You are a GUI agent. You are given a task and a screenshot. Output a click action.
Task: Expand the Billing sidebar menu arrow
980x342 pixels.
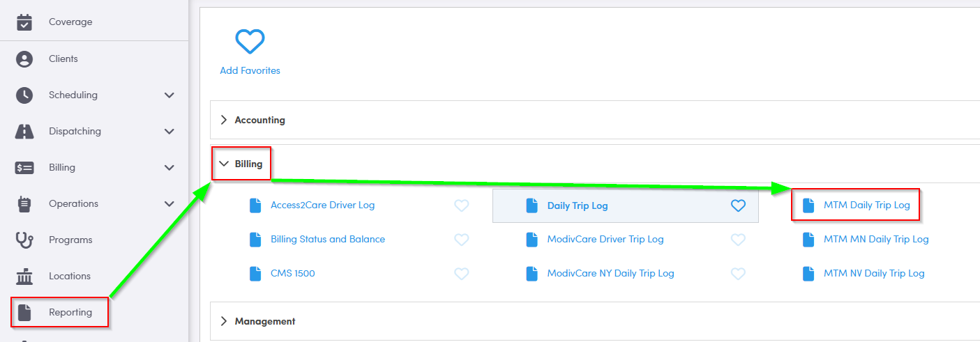point(169,167)
